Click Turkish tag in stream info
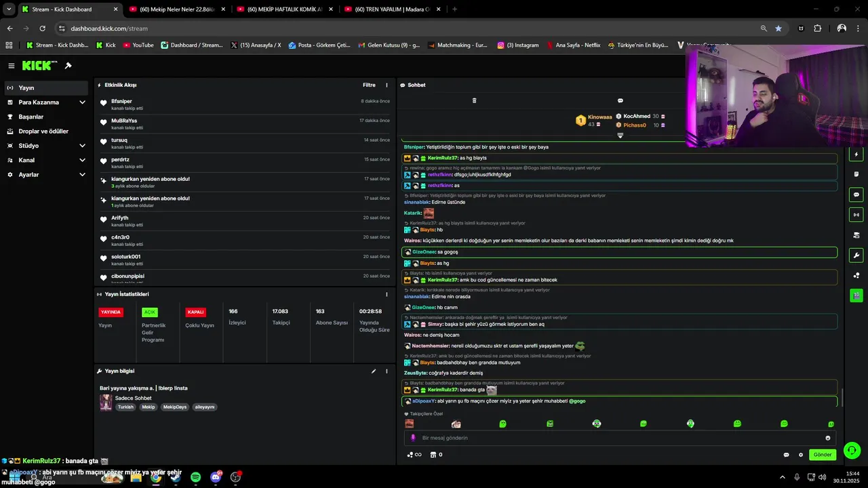Image resolution: width=868 pixels, height=488 pixels. 125,407
